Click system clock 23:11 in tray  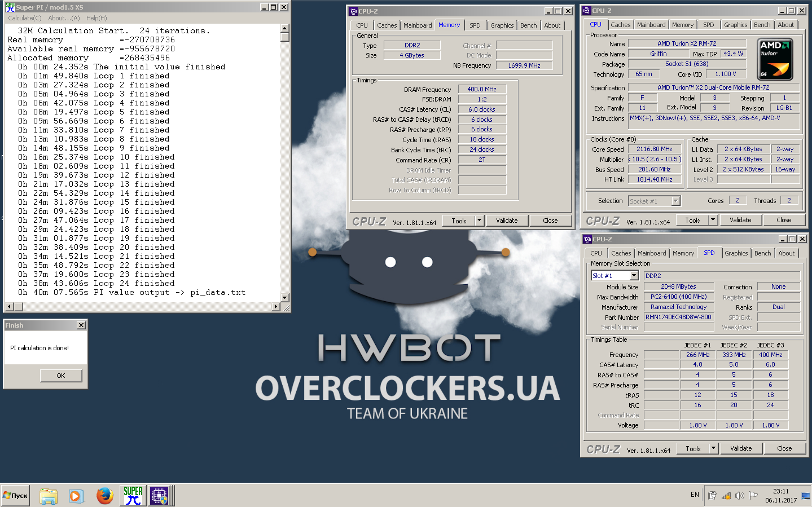point(781,491)
